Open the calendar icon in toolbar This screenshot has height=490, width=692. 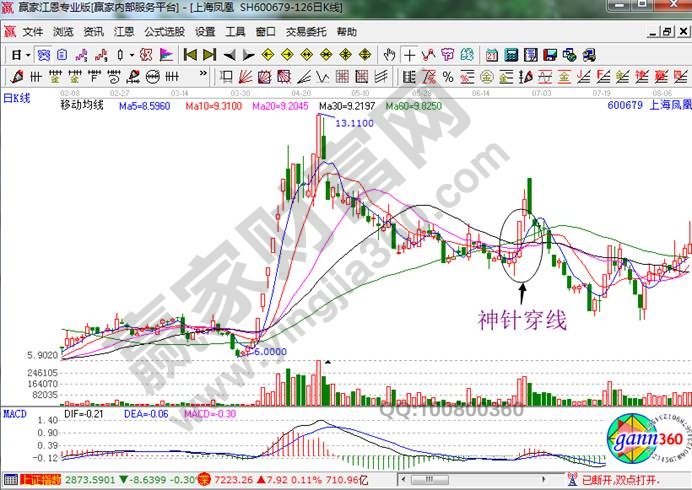(492, 55)
